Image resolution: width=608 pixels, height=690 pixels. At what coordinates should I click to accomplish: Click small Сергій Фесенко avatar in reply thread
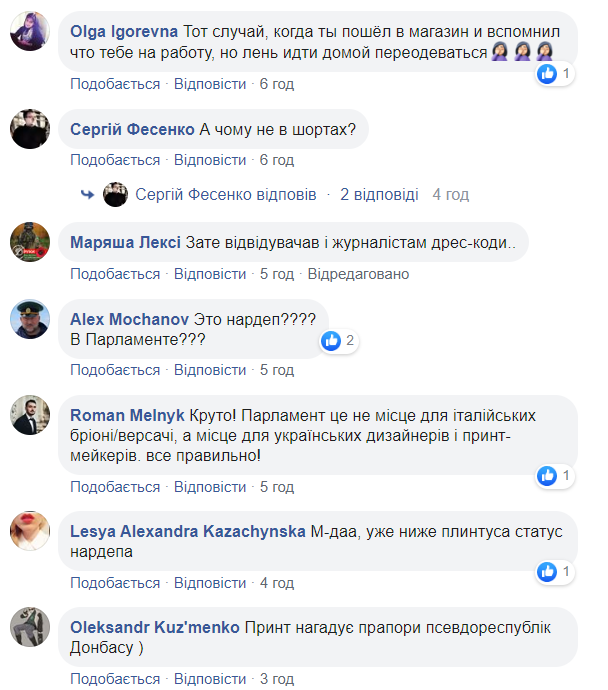(x=115, y=194)
